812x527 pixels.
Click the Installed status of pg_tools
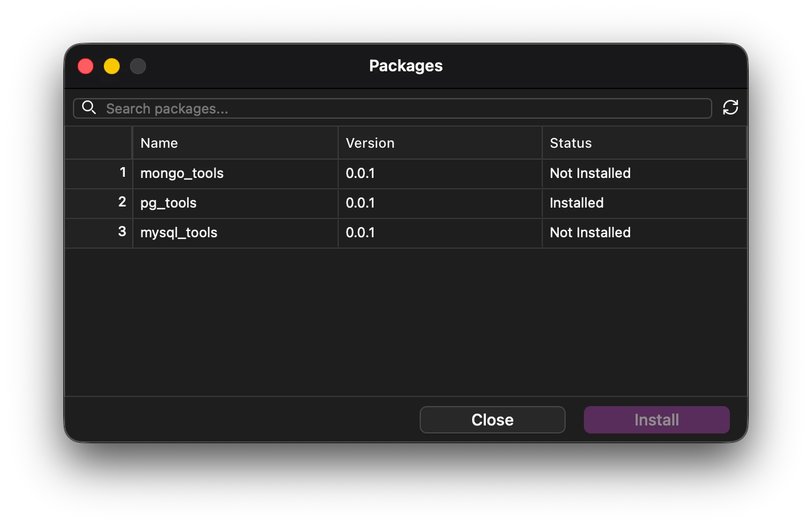coord(576,203)
